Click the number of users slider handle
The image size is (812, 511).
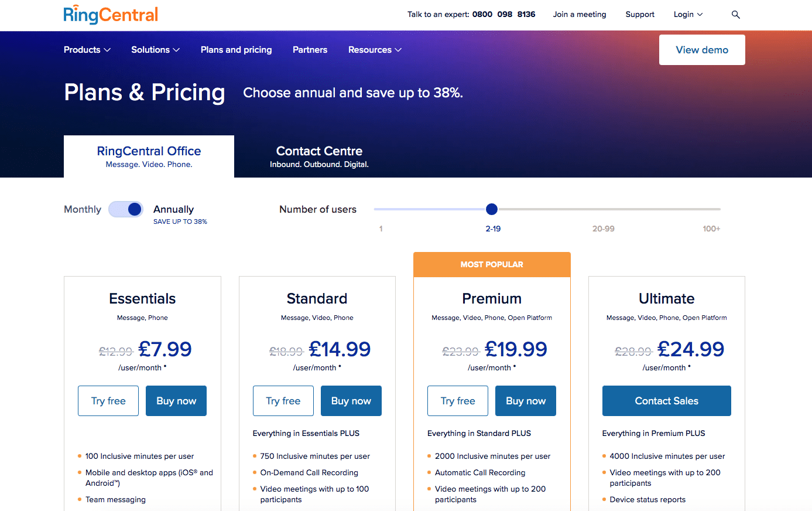point(492,209)
